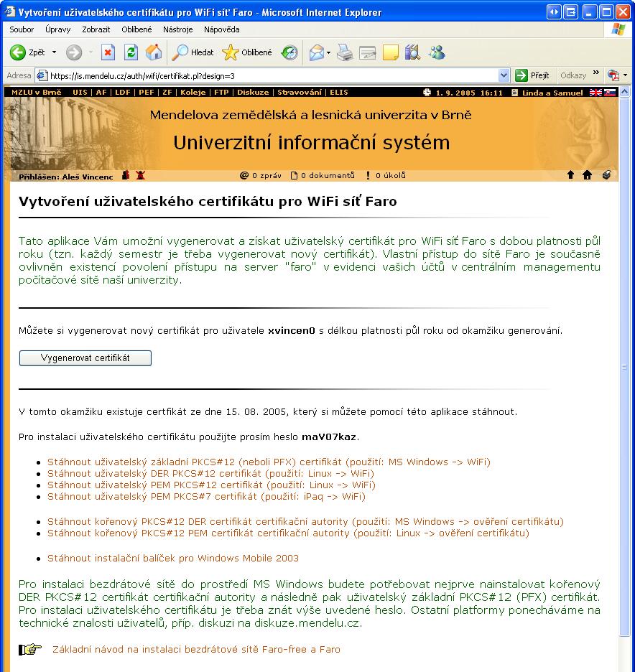
Task: Open the Základní návod Faro-free guide link
Action: (196, 649)
